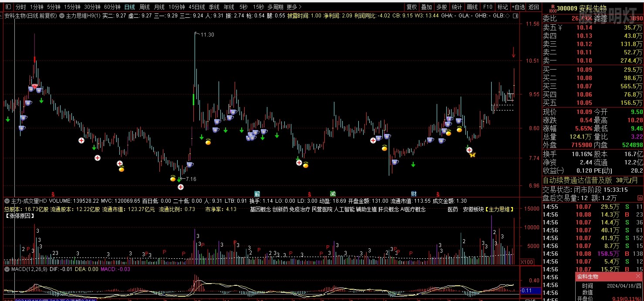Enable 画线 drawing tools
The height and width of the screenshot is (301, 644).
tap(472, 7)
